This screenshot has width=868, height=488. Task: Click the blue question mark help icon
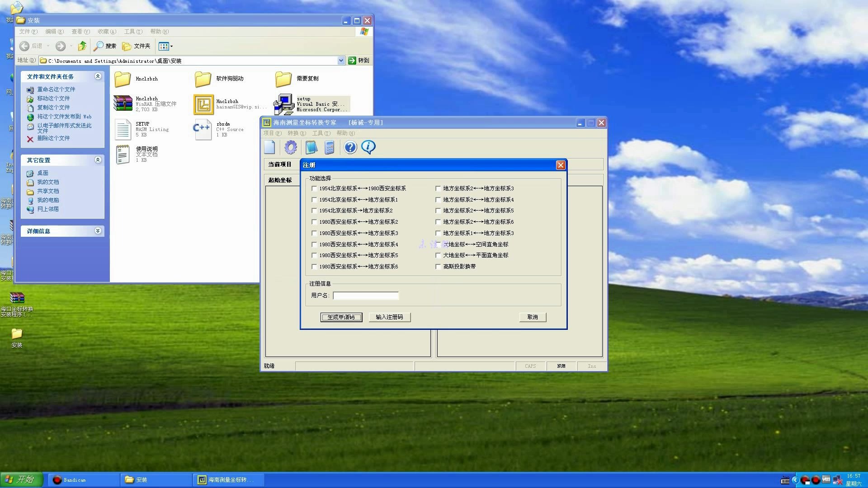tap(350, 147)
